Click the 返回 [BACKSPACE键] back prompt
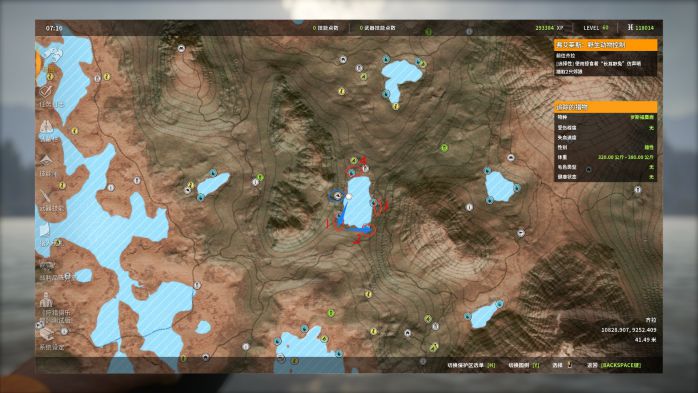This screenshot has height=393, width=698. tap(614, 365)
